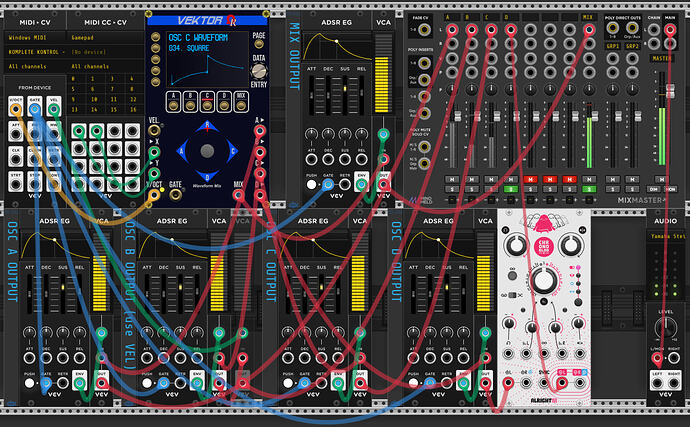Click the MixMaster MIX track left input jack
Viewport: 690px width, 427px height.
589,30
